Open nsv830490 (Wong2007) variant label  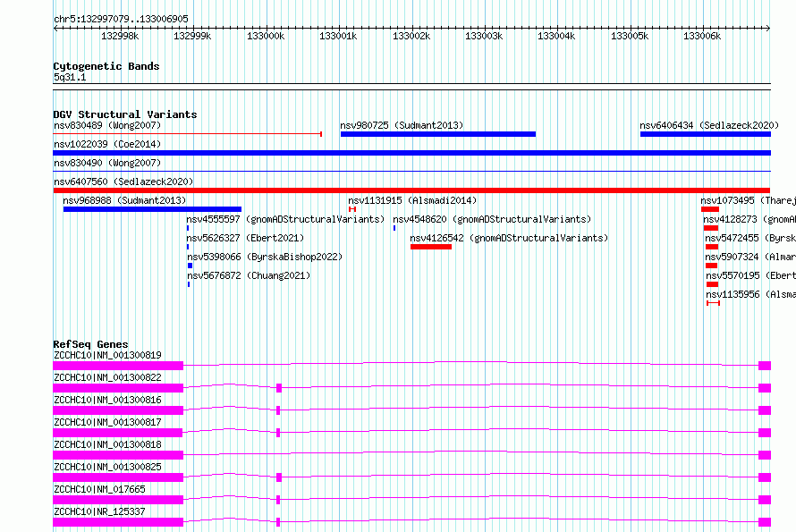[107, 163]
